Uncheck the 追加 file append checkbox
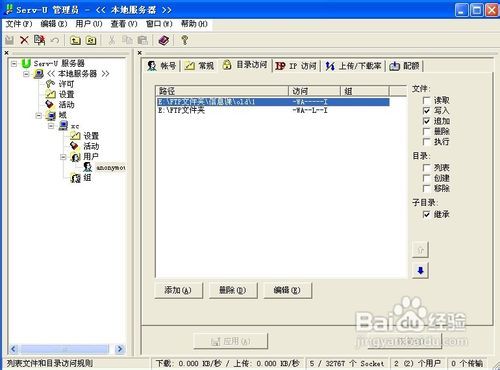500x370 pixels. click(x=426, y=121)
